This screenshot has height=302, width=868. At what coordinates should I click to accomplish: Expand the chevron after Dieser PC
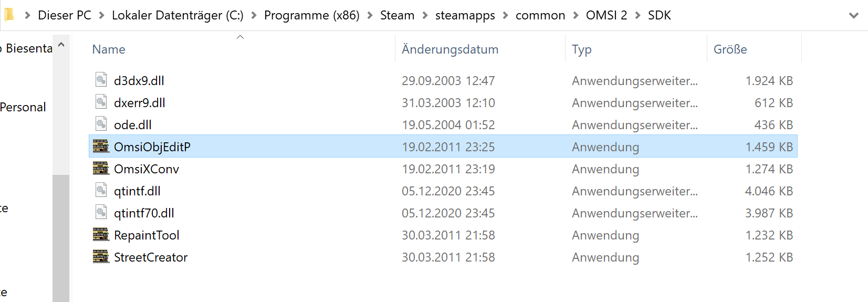click(x=101, y=16)
